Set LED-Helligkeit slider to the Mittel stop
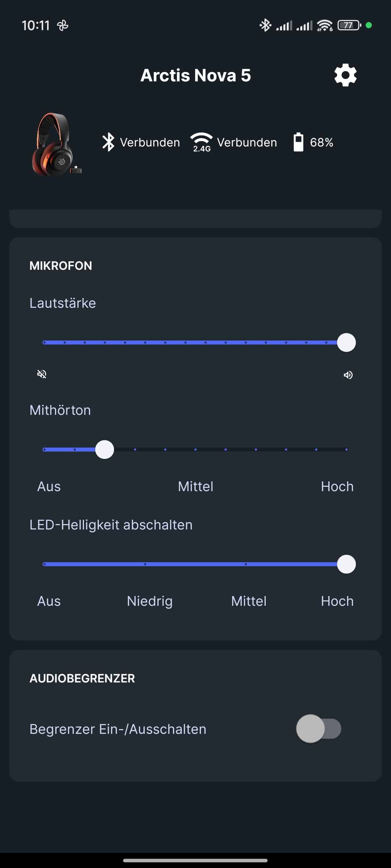The width and height of the screenshot is (391, 868). (246, 564)
